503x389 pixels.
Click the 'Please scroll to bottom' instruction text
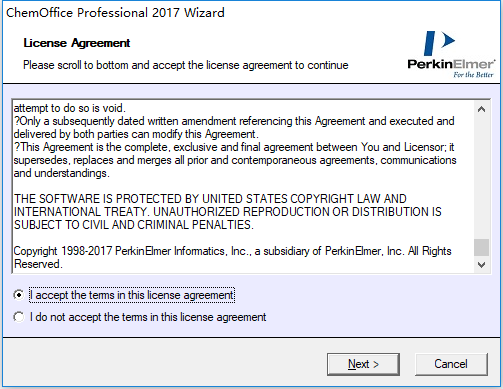pyautogui.click(x=186, y=65)
